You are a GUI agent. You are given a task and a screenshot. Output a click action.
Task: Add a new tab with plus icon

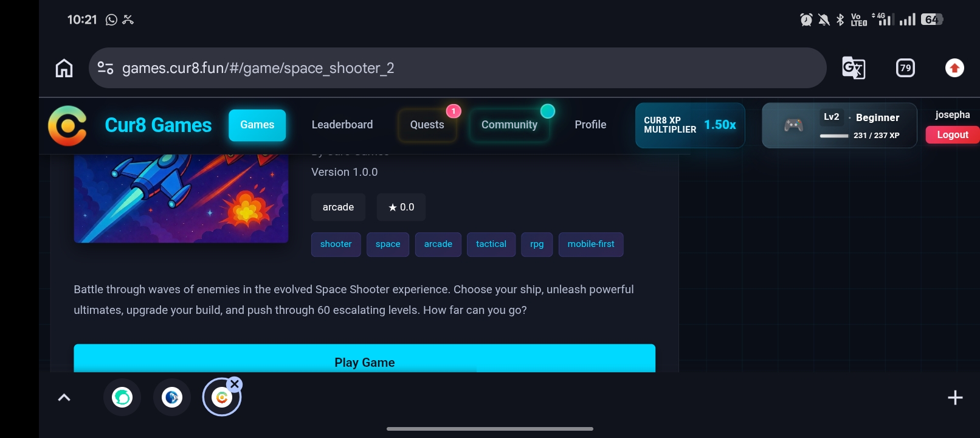[955, 398]
